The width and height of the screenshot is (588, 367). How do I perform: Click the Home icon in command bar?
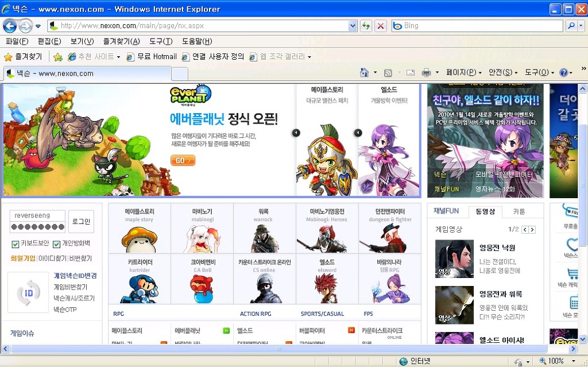pyautogui.click(x=364, y=72)
